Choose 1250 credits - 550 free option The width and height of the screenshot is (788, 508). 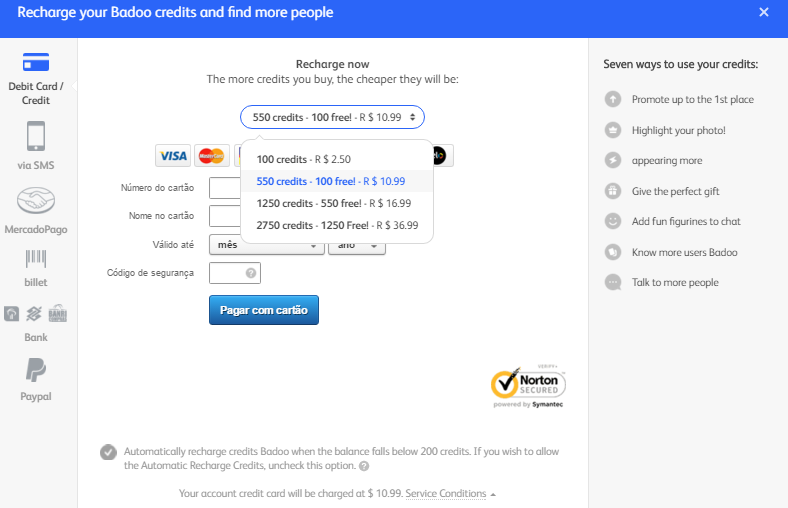337,204
